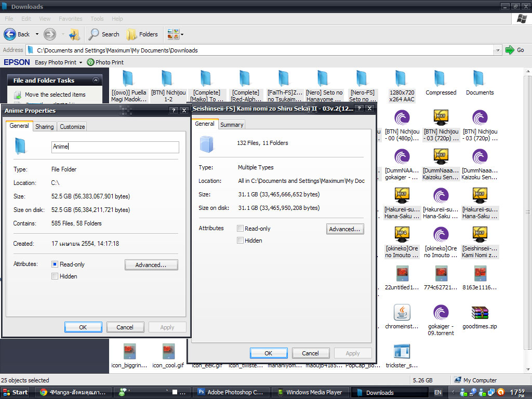
Task: Select the icon_cool.gif file
Action: point(168,355)
